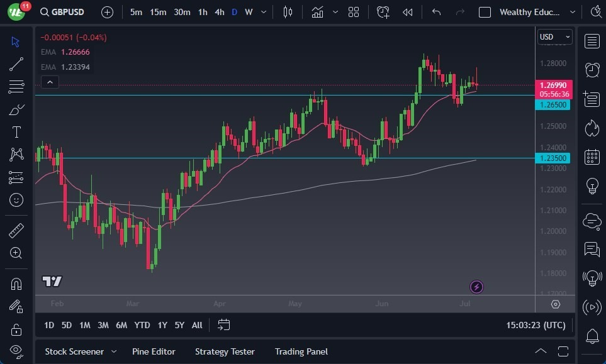Open the Strategy Tester tab
Image resolution: width=606 pixels, height=364 pixels.
[x=225, y=351]
